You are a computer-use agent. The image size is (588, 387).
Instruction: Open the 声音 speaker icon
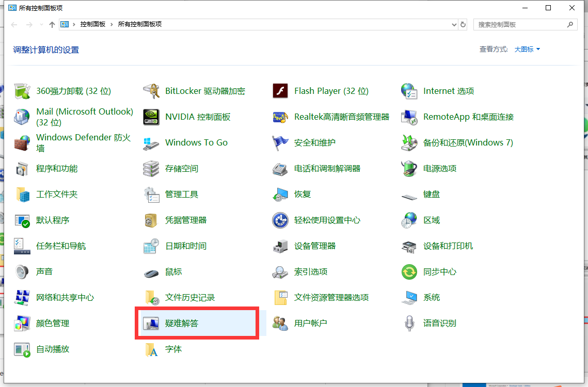click(22, 272)
